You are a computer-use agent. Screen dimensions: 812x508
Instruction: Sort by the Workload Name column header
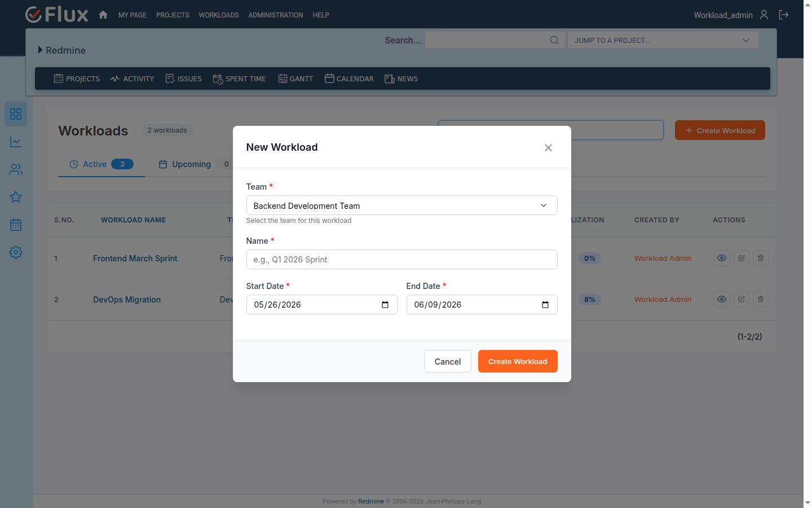[134, 220]
